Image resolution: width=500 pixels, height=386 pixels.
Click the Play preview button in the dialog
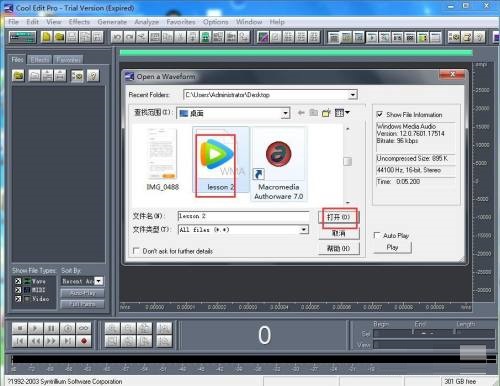coord(392,248)
